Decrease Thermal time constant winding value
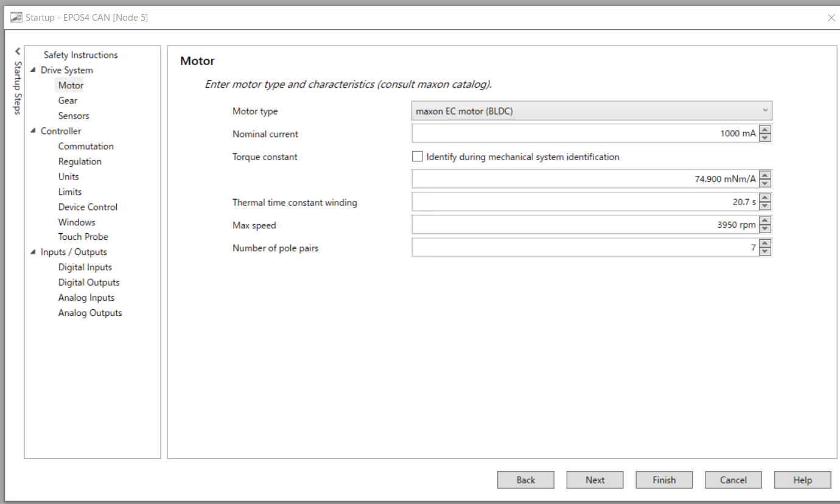Viewport: 840px width, 504px height. (766, 206)
